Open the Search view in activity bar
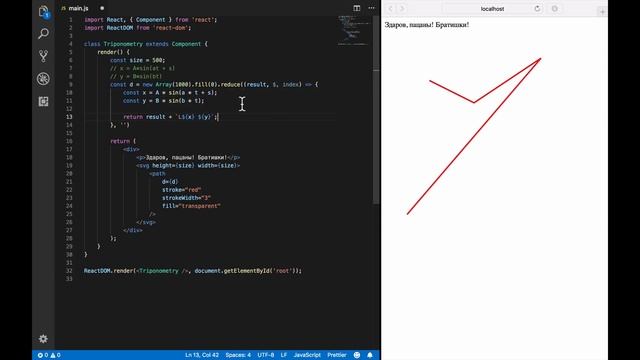640x360 pixels. pos(43,33)
